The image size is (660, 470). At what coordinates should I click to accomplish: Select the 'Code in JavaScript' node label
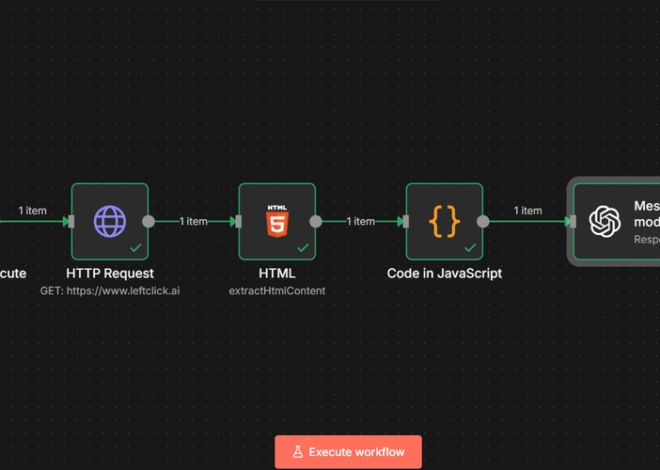click(444, 274)
